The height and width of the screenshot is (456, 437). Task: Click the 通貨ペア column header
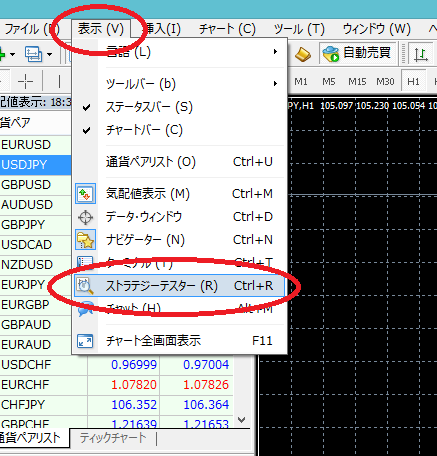(x=35, y=122)
